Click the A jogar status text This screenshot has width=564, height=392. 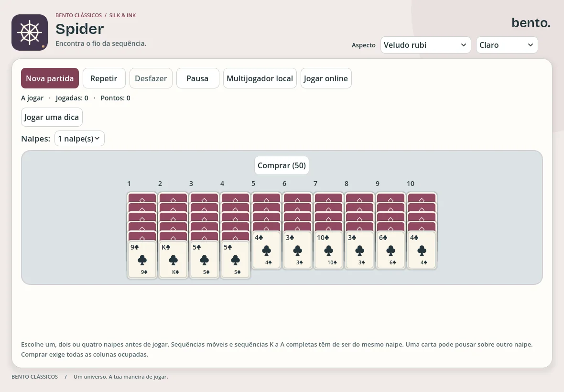[33, 98]
